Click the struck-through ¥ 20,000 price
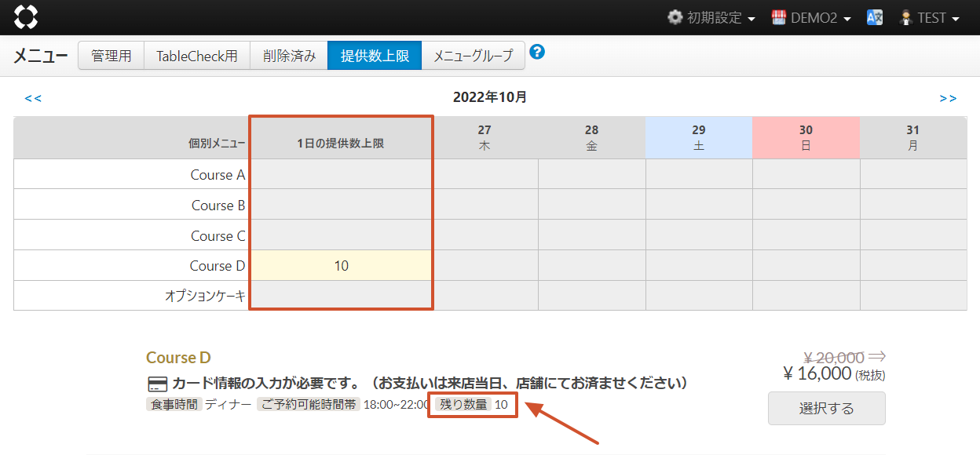This screenshot has width=980, height=455. 834,357
